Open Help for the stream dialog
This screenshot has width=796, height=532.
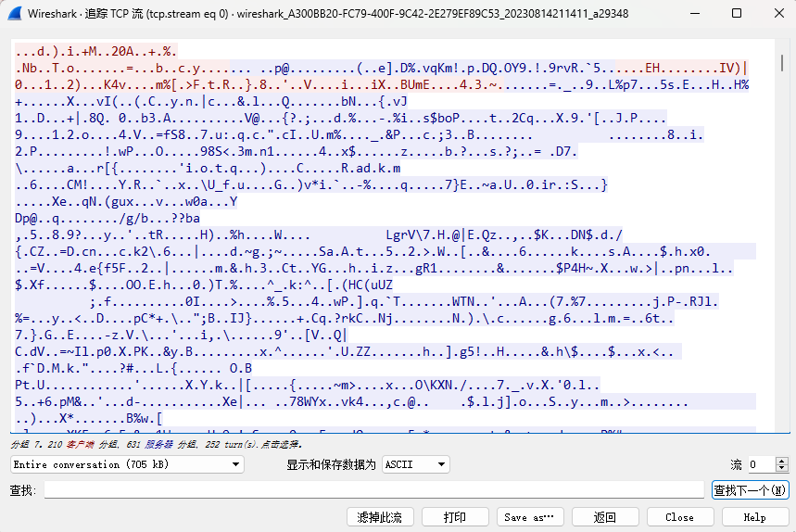(x=754, y=517)
